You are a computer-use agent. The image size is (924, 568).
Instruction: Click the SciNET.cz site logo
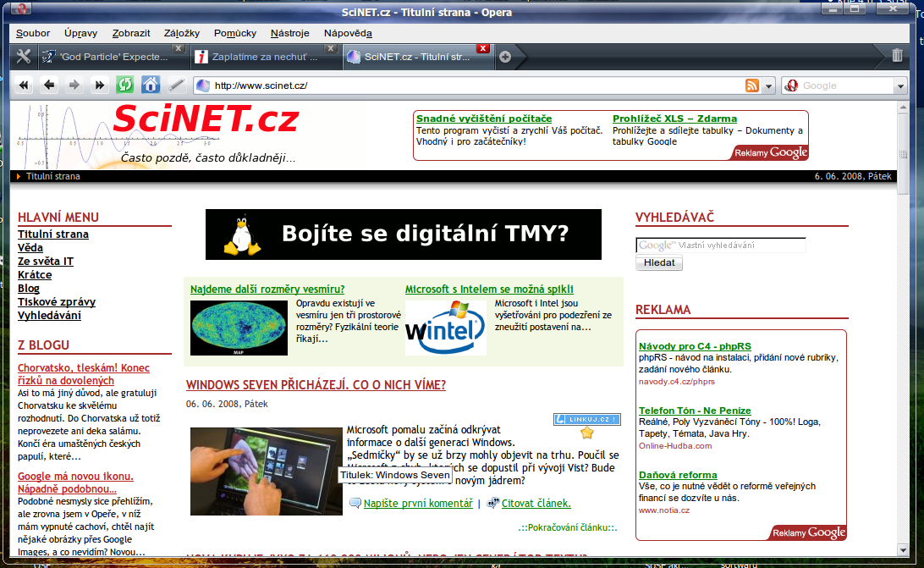206,119
